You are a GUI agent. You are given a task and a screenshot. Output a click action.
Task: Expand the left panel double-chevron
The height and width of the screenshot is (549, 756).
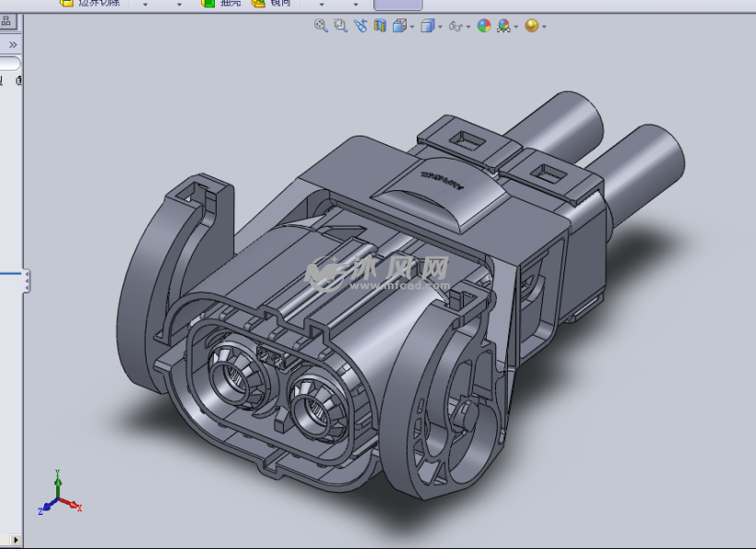click(13, 45)
